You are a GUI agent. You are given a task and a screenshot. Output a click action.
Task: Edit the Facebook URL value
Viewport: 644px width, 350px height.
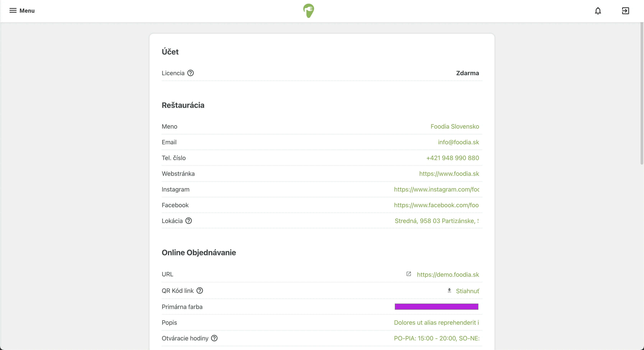(436, 205)
